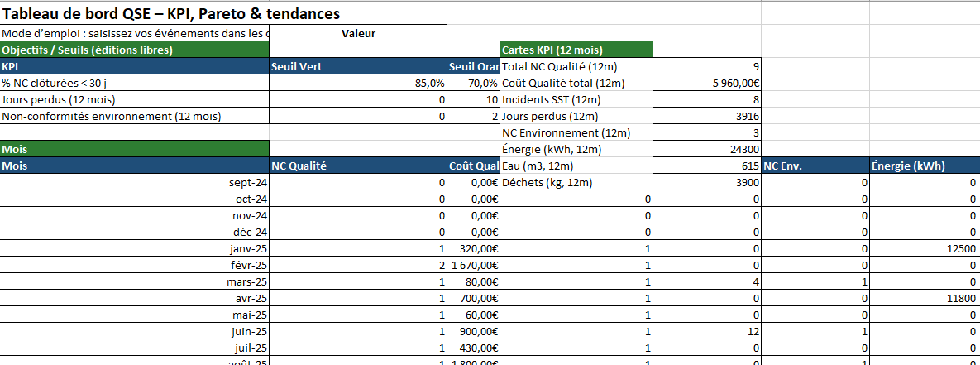
Task: Click the 24300 energy total value
Action: (x=707, y=149)
